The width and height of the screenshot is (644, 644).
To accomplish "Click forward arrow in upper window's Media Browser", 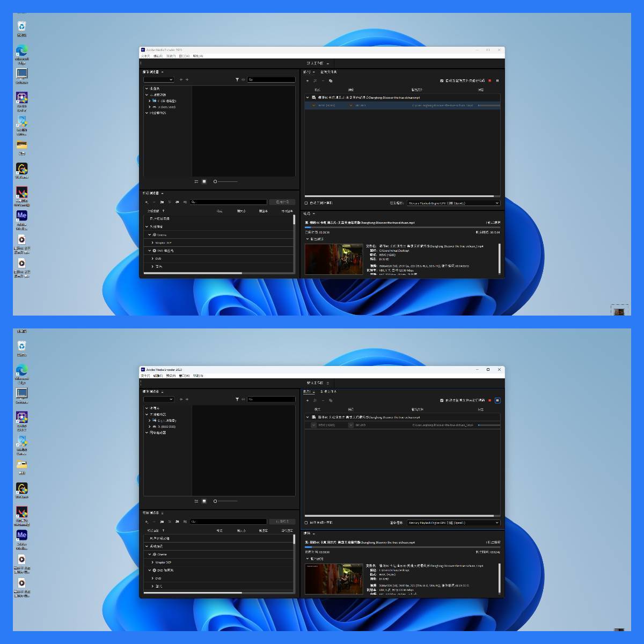I will [x=187, y=79].
